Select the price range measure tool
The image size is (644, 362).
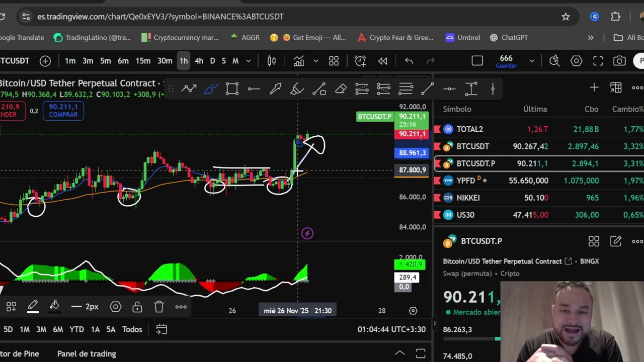coord(471,89)
